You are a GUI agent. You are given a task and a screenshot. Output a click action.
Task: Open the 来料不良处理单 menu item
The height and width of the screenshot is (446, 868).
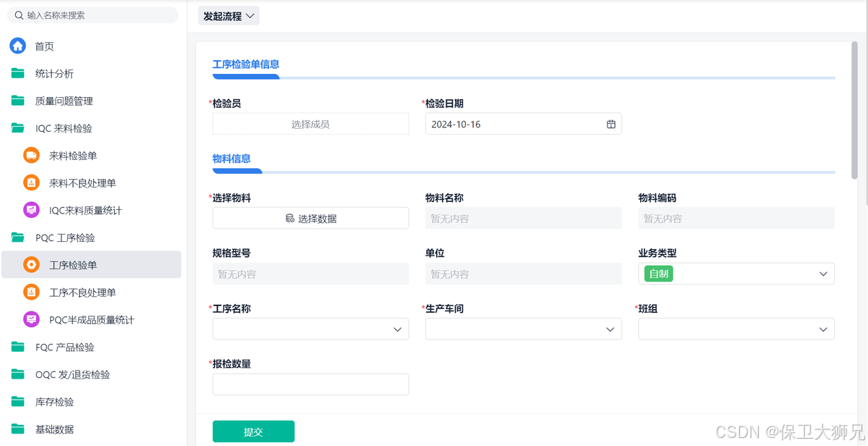coord(91,183)
